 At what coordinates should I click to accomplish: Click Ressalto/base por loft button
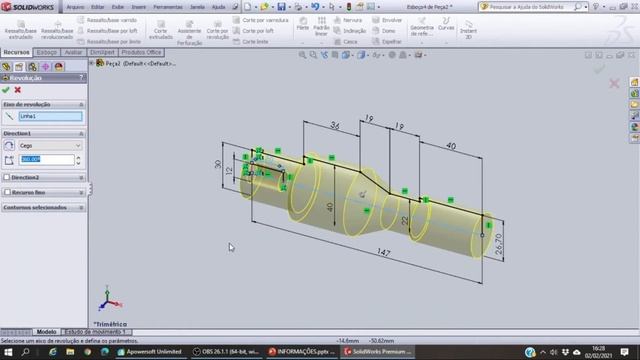pyautogui.click(x=108, y=31)
